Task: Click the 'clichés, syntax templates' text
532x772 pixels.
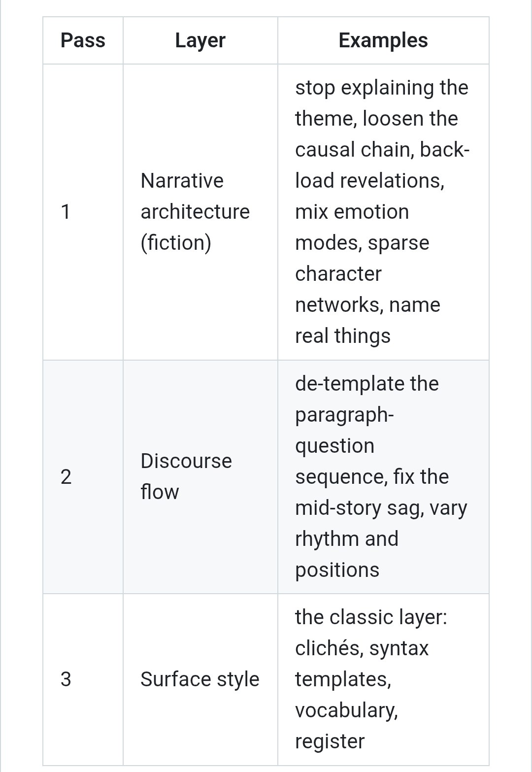Action: click(x=362, y=664)
